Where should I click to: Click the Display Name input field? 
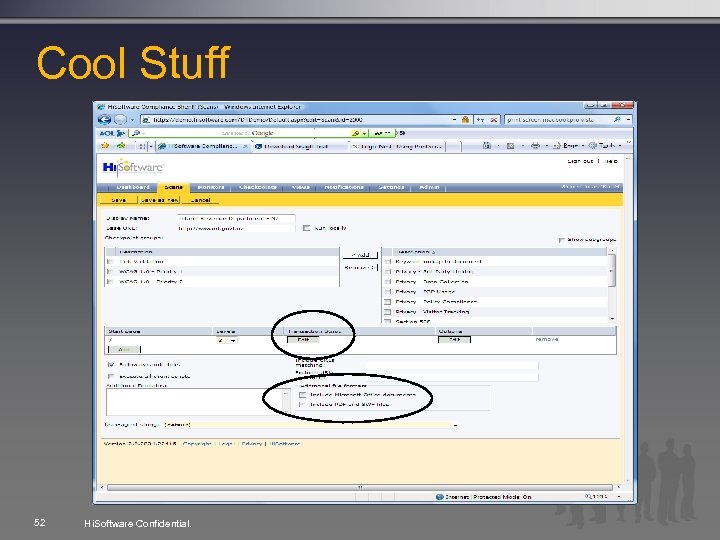pos(236,219)
